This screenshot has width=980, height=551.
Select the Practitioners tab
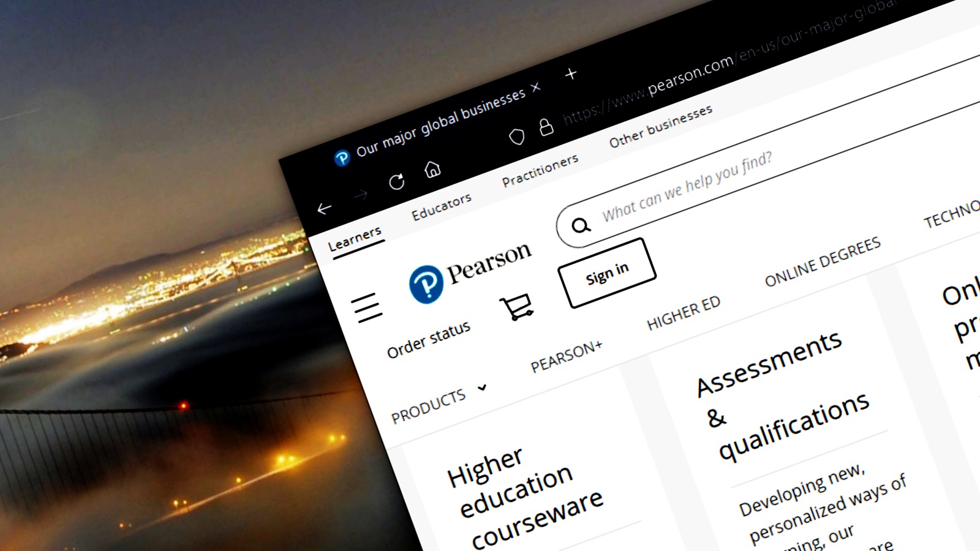coord(540,170)
